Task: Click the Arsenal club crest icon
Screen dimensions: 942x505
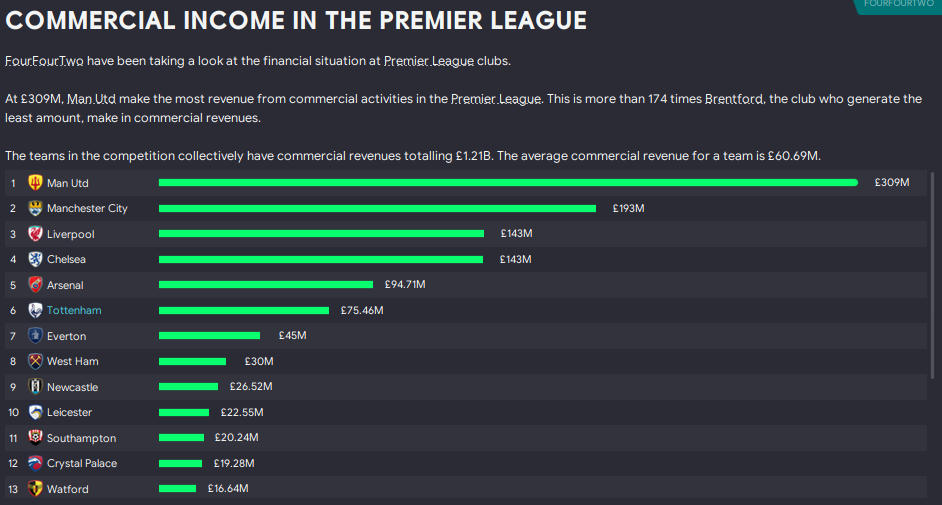Action: (x=36, y=285)
